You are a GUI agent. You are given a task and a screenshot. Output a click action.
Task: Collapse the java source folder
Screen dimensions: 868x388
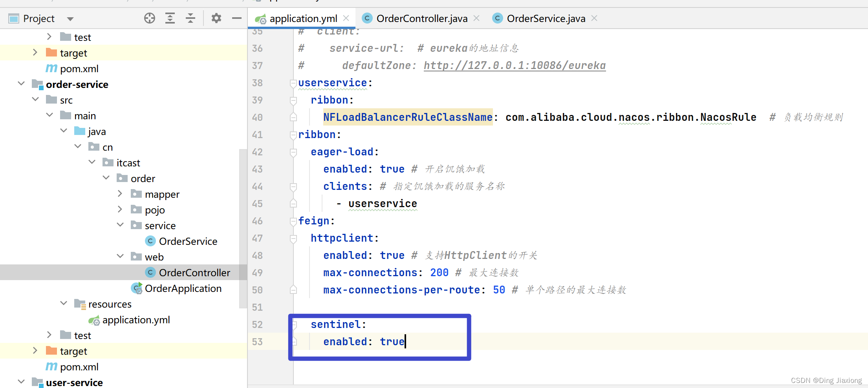pyautogui.click(x=64, y=131)
